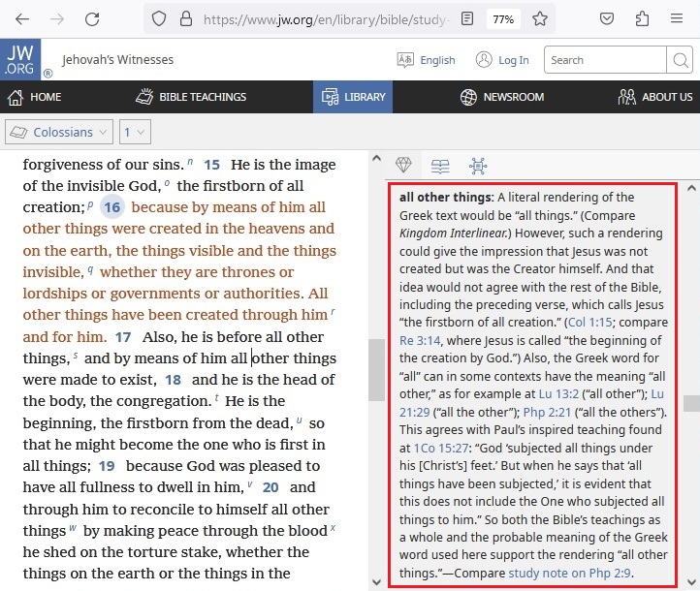Click the ABOUT US people icon
The image size is (700, 591).
pyautogui.click(x=626, y=96)
